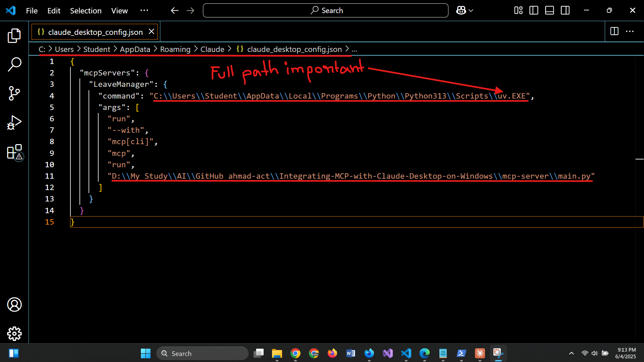Open the View menu
644x362 pixels.
[119, 11]
